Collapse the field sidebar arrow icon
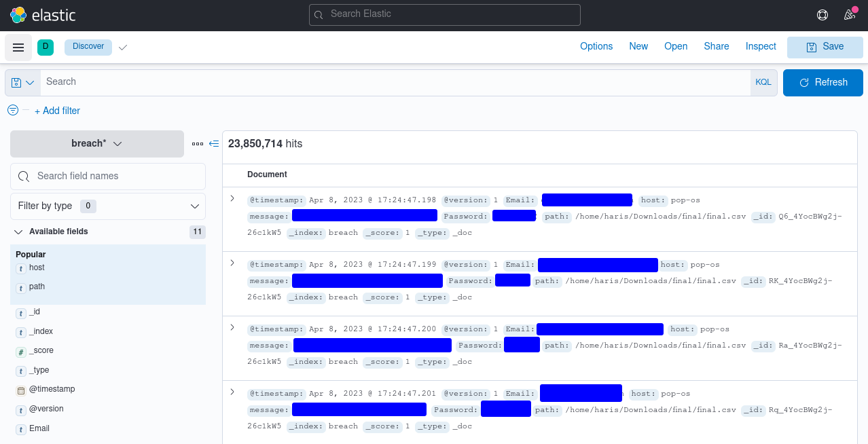Viewport: 868px width, 444px height. [214, 144]
